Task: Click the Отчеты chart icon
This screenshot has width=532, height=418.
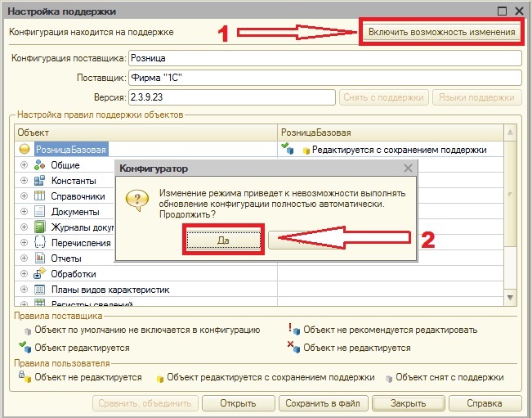Action: 40,258
